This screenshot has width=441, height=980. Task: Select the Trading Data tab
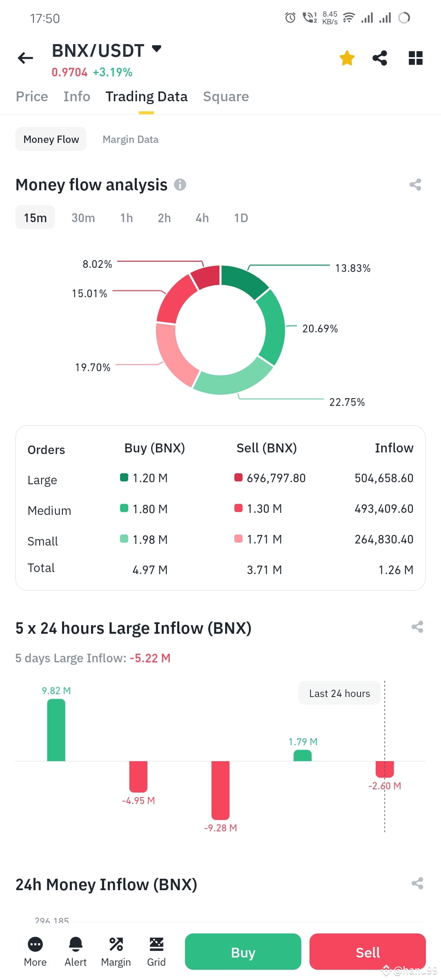146,96
